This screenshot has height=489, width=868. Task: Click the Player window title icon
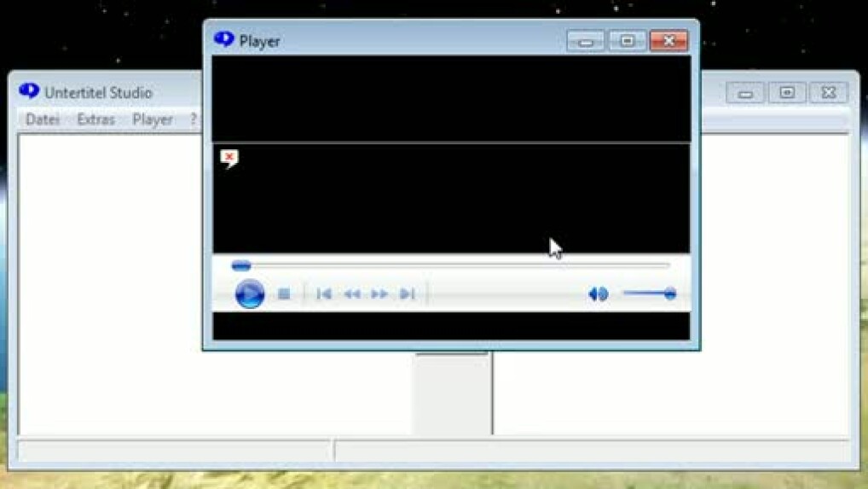tap(224, 40)
